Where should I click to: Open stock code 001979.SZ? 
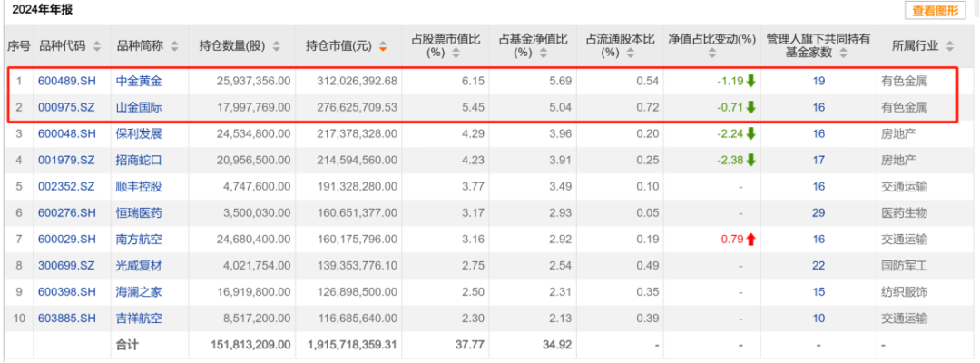67,160
